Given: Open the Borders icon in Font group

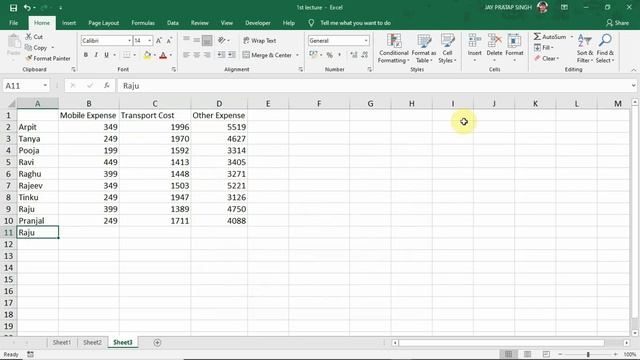Looking at the screenshot, I should click(x=127, y=55).
